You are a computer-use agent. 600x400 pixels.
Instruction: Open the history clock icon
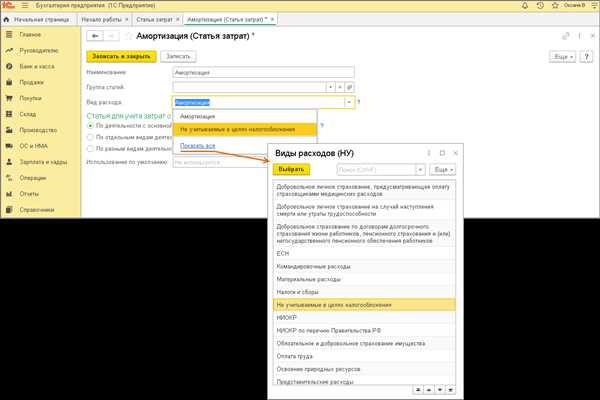point(540,5)
